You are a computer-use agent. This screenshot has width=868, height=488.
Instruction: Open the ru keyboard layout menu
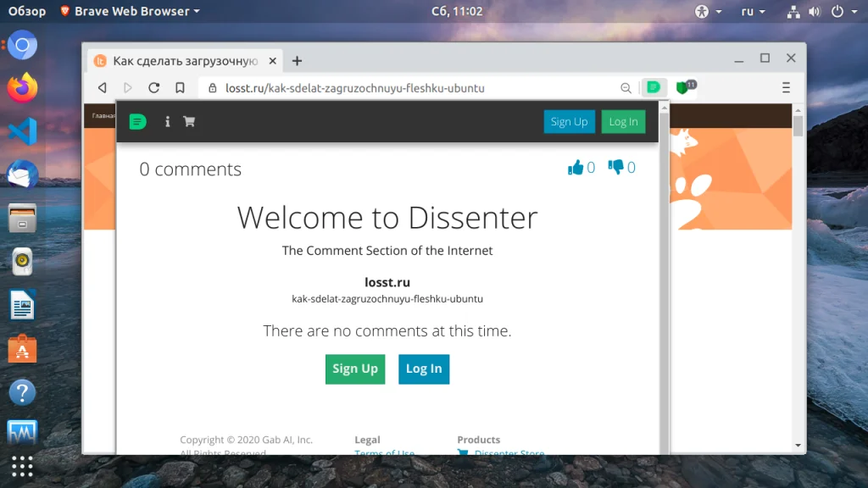point(753,11)
